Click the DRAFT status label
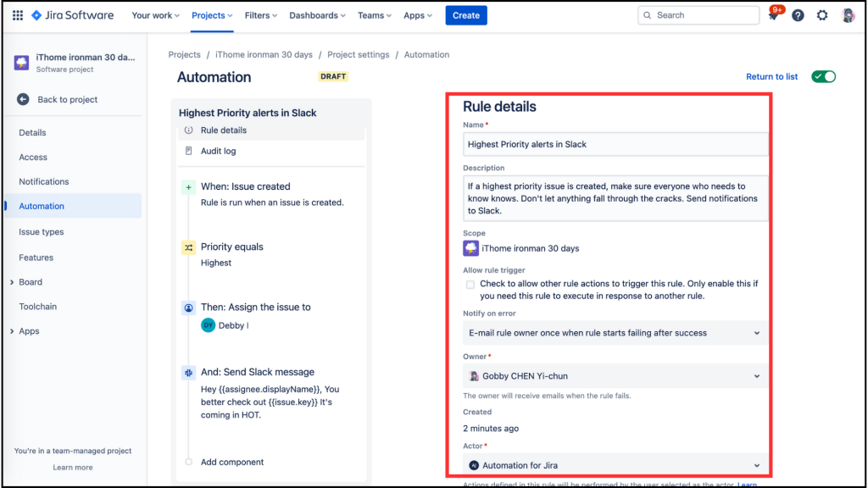 [x=332, y=77]
